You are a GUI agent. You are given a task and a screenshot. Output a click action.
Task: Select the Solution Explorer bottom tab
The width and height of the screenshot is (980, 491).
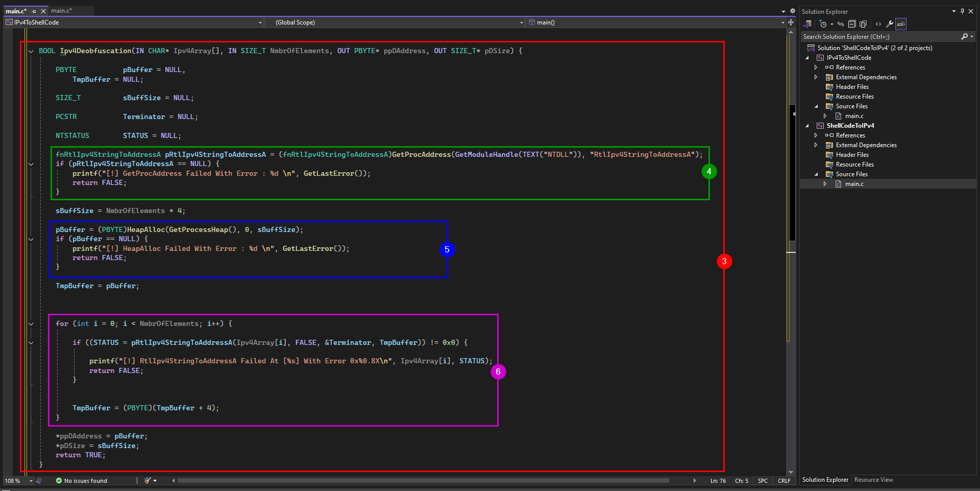[x=825, y=480]
